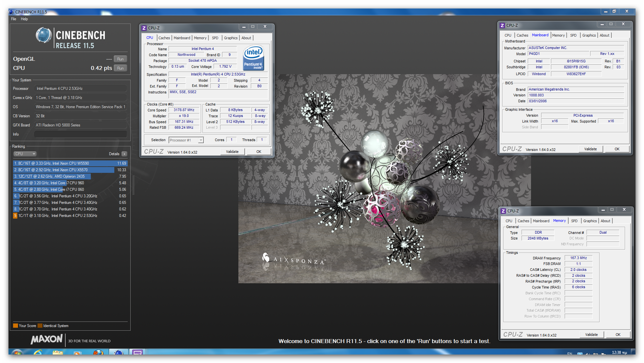Select Graphics tab in the Memory window
644x363 pixels.
[590, 221]
